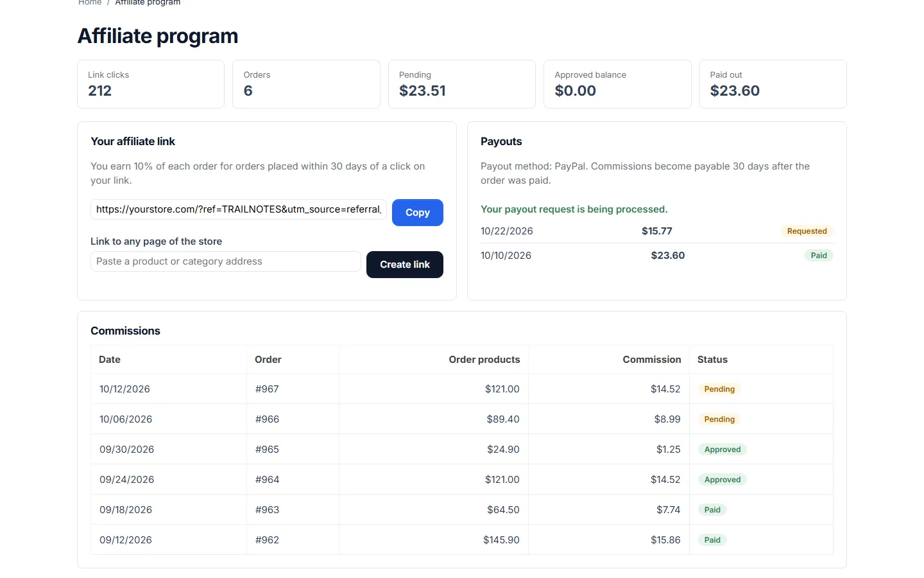Select order #964 in commissions

267,480
